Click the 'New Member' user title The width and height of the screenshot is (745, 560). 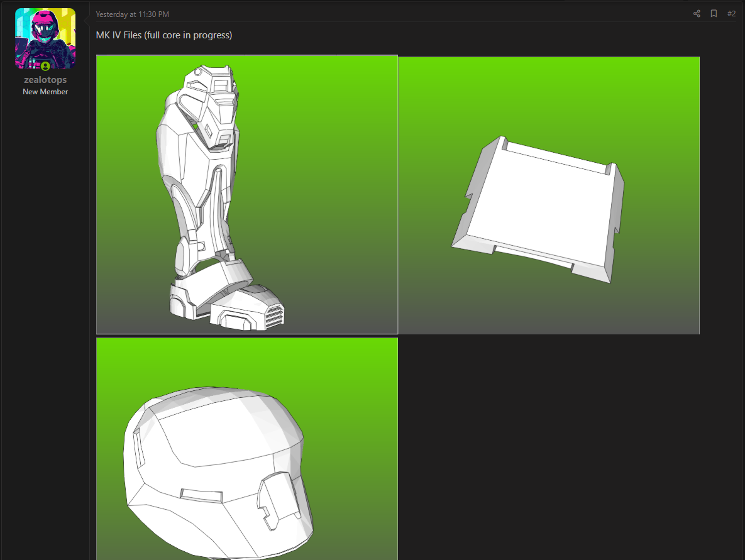click(x=45, y=92)
